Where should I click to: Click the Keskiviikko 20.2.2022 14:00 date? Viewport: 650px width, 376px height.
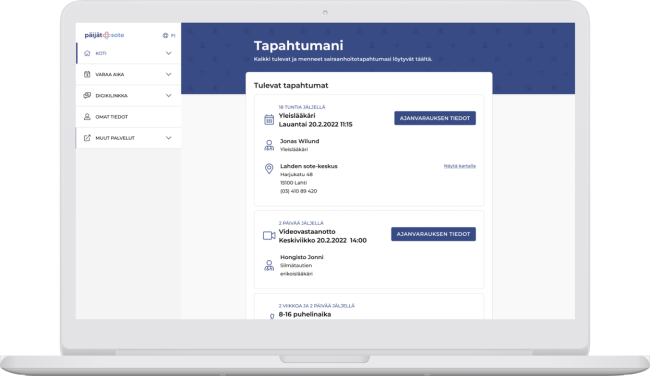tap(323, 240)
